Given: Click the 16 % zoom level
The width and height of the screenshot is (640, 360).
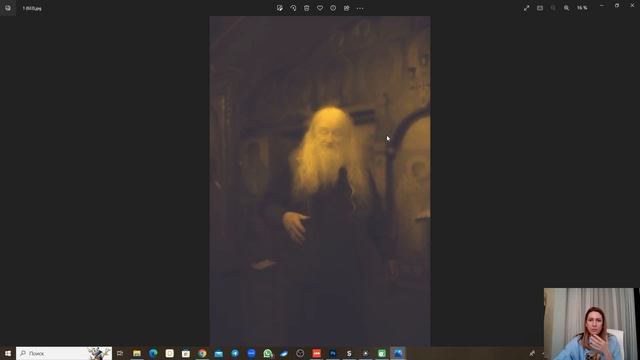Looking at the screenshot, I should pyautogui.click(x=582, y=8).
